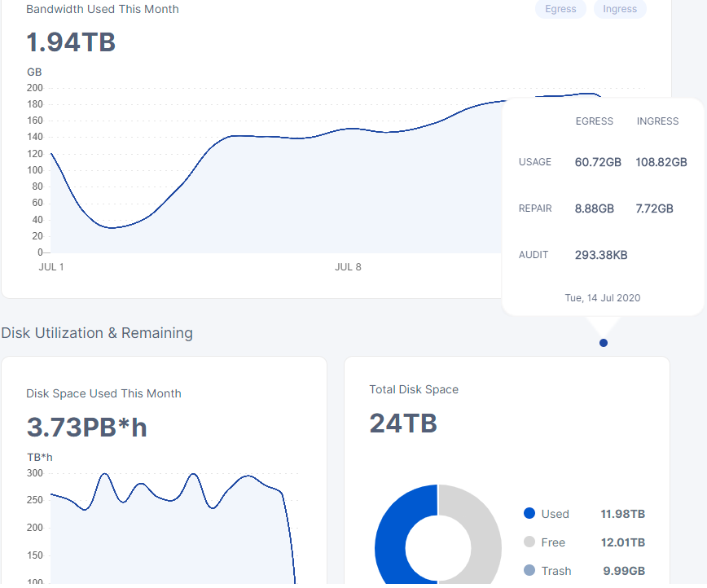Click the 1.94TB bandwidth total

pyautogui.click(x=71, y=42)
